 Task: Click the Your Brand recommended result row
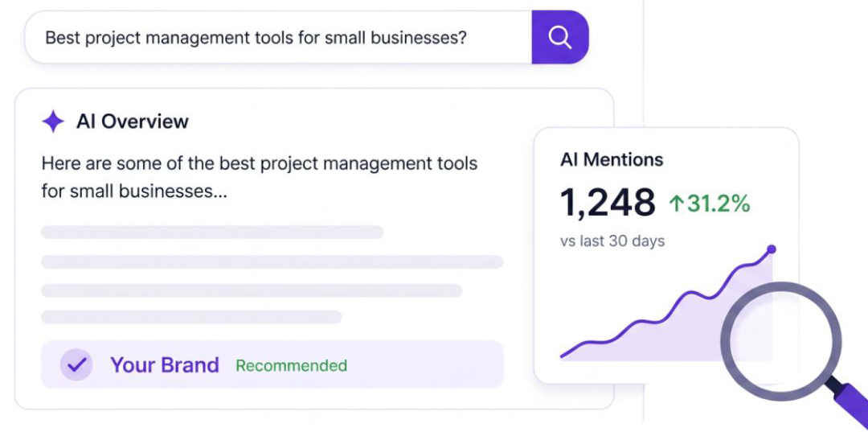pos(272,364)
